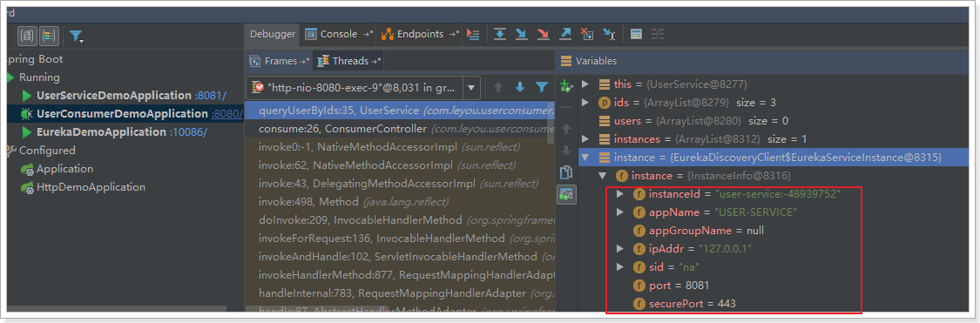Screen dimensions: 980x323
Task: Click the Run to Cursor icon
Action: [608, 34]
